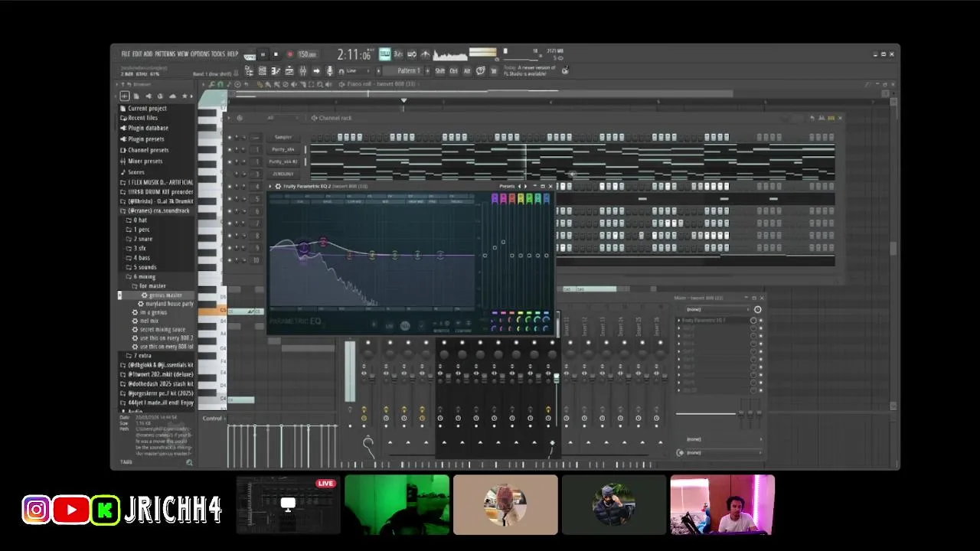Click the EQ window gear settings icon
This screenshot has height=551, width=980.
point(278,186)
